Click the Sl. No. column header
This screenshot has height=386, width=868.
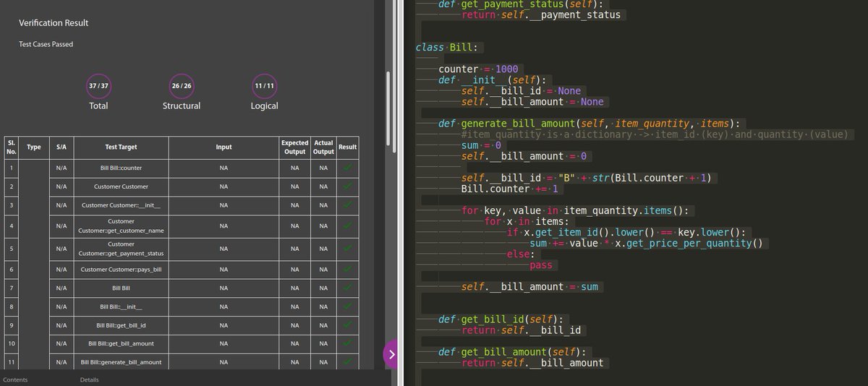point(12,147)
